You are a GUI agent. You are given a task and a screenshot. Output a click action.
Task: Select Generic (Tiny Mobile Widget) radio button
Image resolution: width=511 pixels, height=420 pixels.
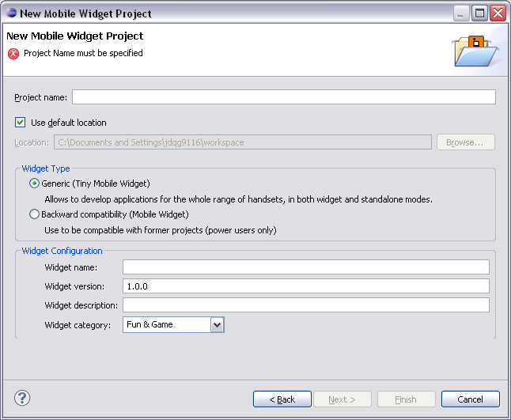[x=34, y=184]
